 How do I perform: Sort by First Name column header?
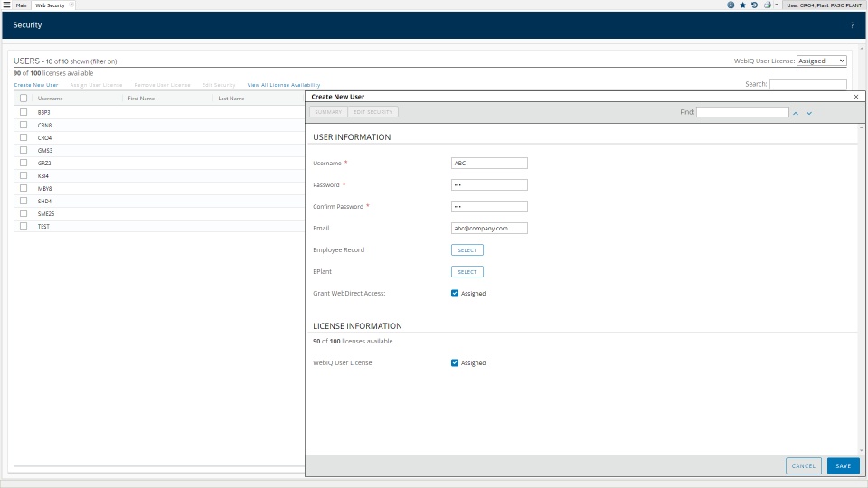tap(141, 99)
